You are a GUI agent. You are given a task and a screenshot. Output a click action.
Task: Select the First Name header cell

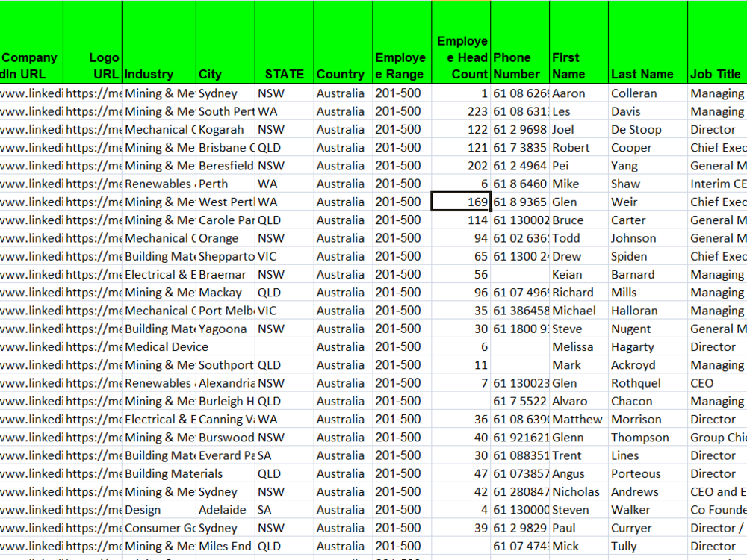579,43
